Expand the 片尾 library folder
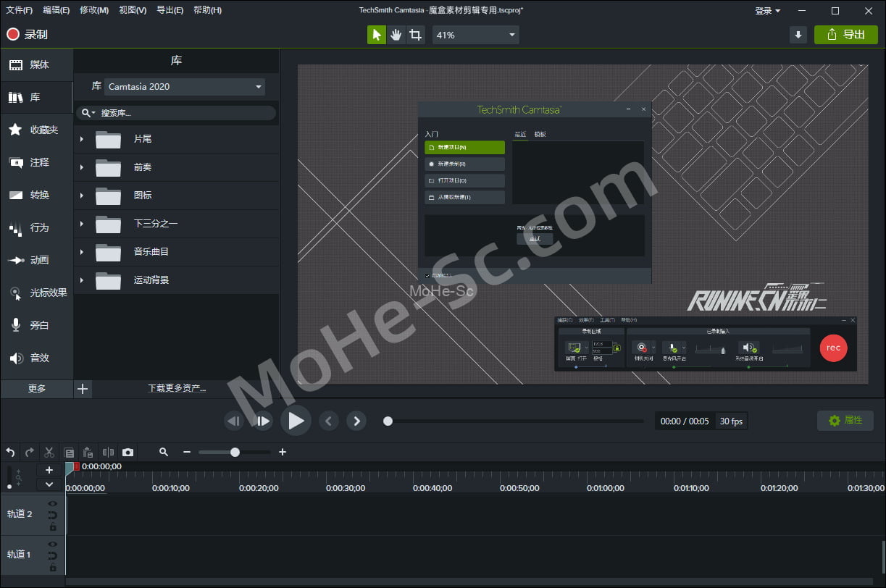Viewport: 886px width, 588px height. click(81, 139)
